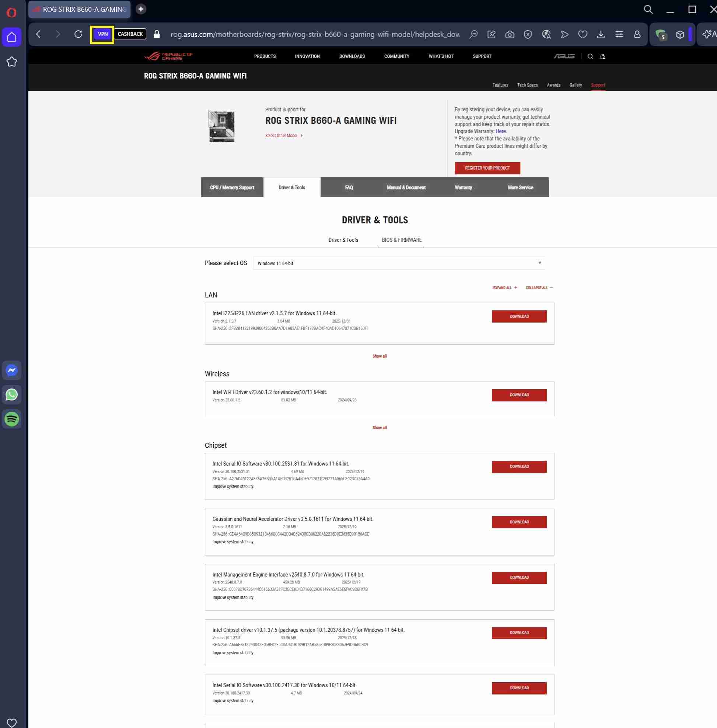
Task: Show all Wireless drivers
Action: 379,428
